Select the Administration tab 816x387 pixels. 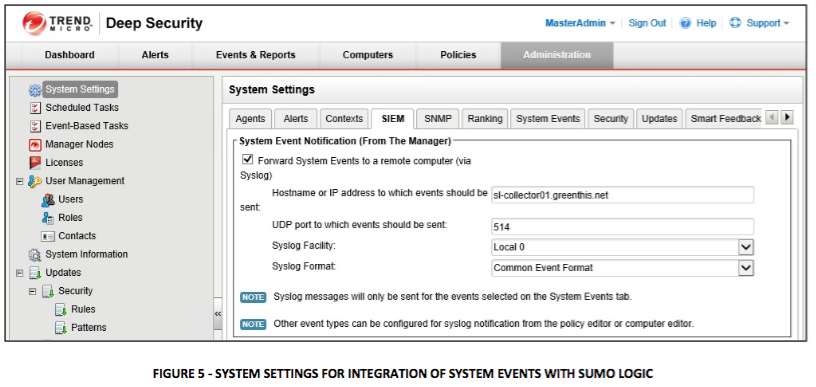point(557,55)
